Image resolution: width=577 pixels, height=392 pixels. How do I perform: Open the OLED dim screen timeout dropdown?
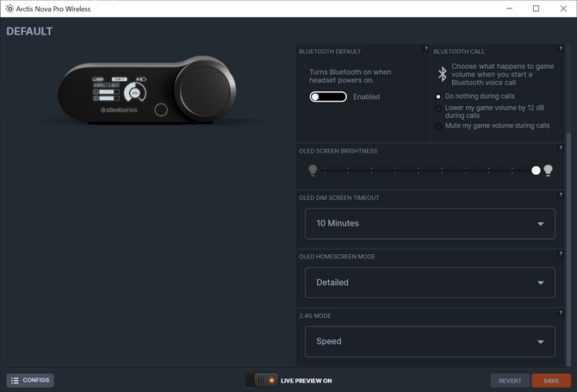pos(430,223)
